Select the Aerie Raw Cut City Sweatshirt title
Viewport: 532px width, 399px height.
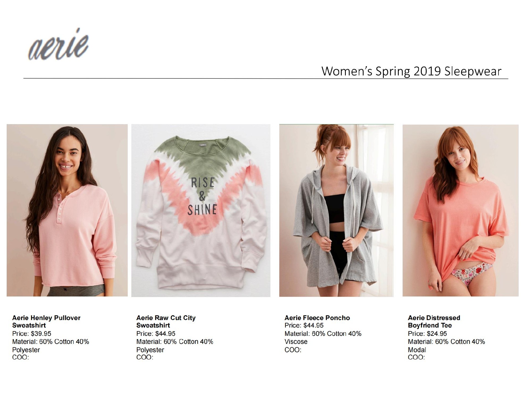pos(166,321)
